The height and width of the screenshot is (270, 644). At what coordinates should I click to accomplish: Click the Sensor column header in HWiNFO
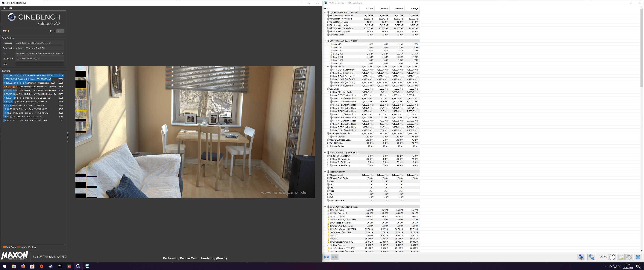341,8
